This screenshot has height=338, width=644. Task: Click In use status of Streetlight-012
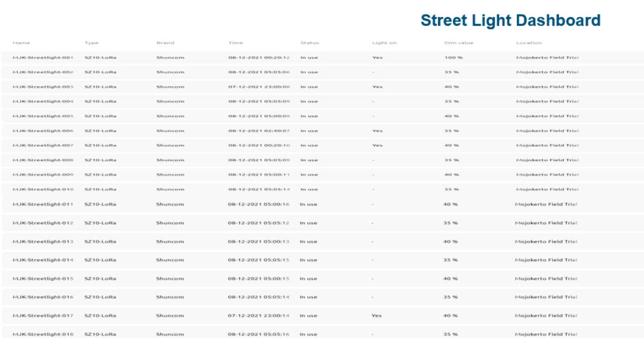pyautogui.click(x=309, y=223)
